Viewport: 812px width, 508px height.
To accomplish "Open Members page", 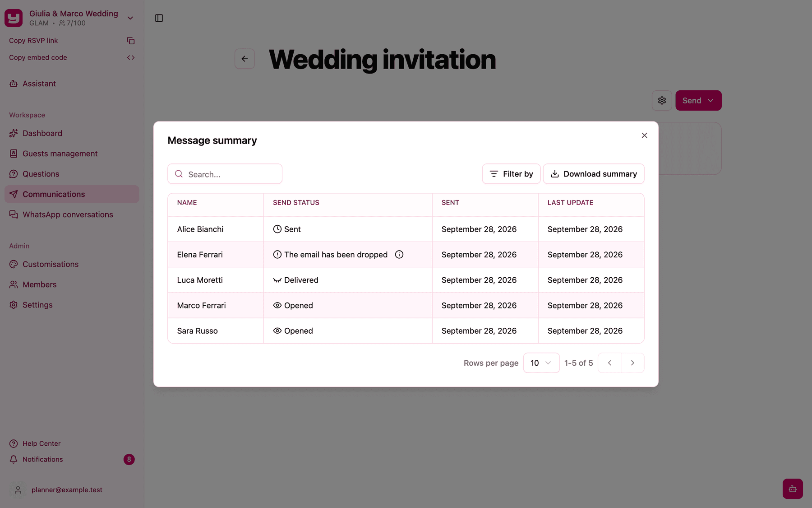I will pyautogui.click(x=72, y=284).
